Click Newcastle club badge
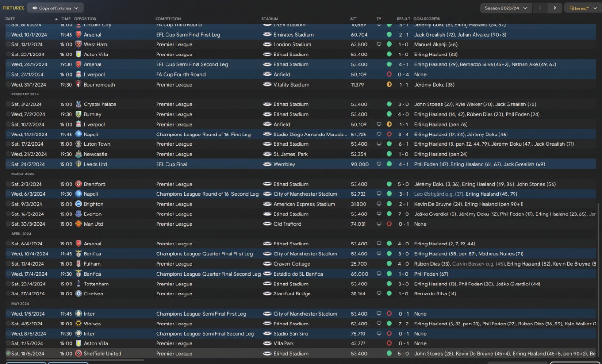602x364 pixels. pos(79,154)
